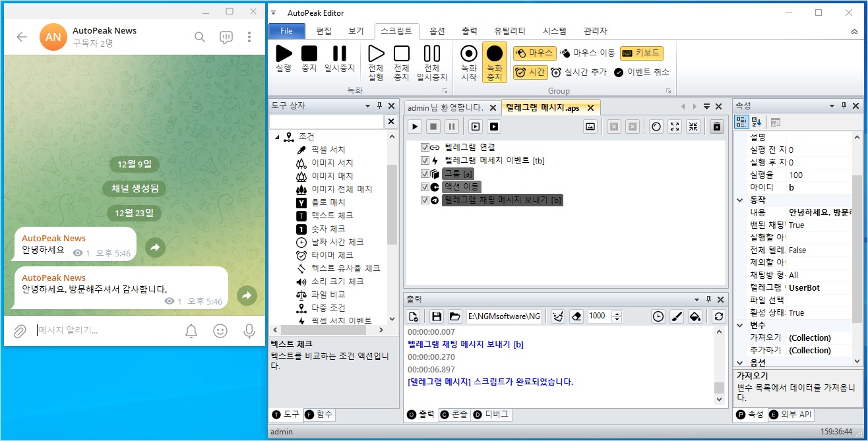This screenshot has height=441, width=868.
Task: Click the ribbon 중지 stop button
Action: tap(309, 58)
